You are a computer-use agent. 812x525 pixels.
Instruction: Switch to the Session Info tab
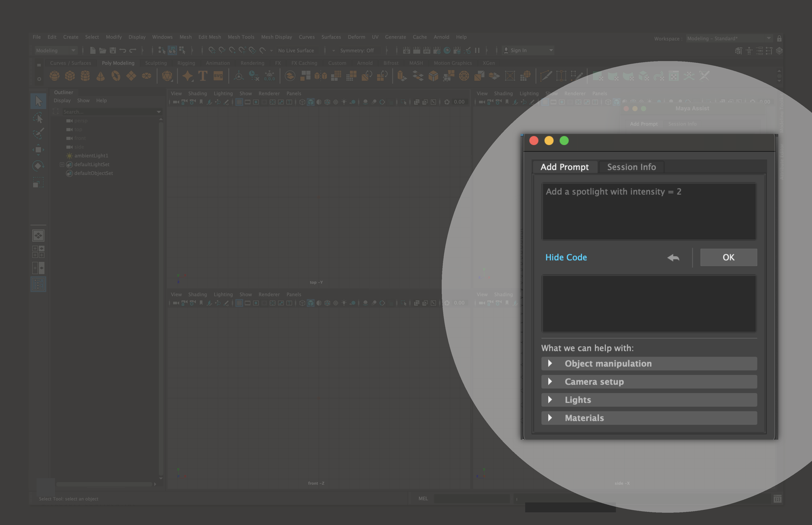tap(631, 167)
